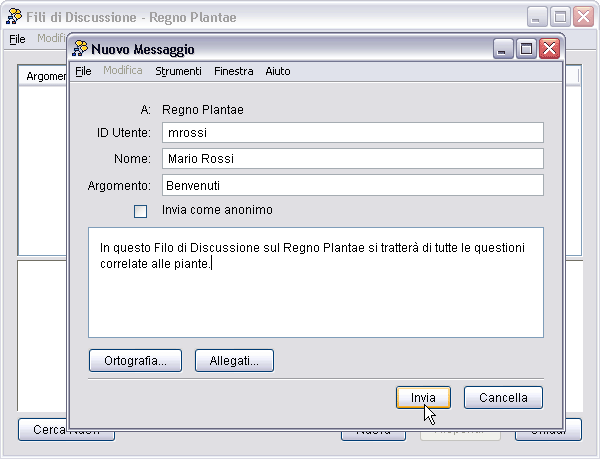
Task: Enable the Invia come anonimo checkbox
Action: (x=140, y=211)
